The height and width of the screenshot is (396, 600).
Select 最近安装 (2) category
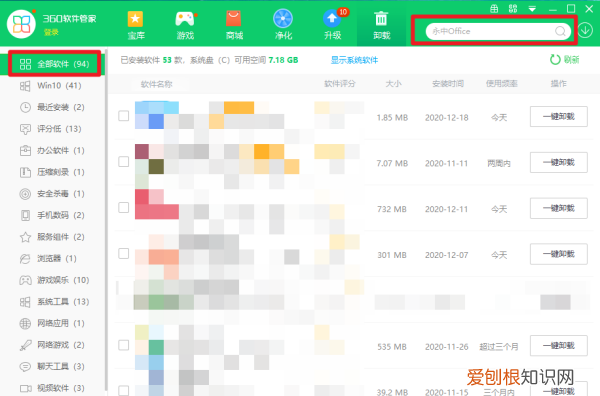pyautogui.click(x=52, y=107)
